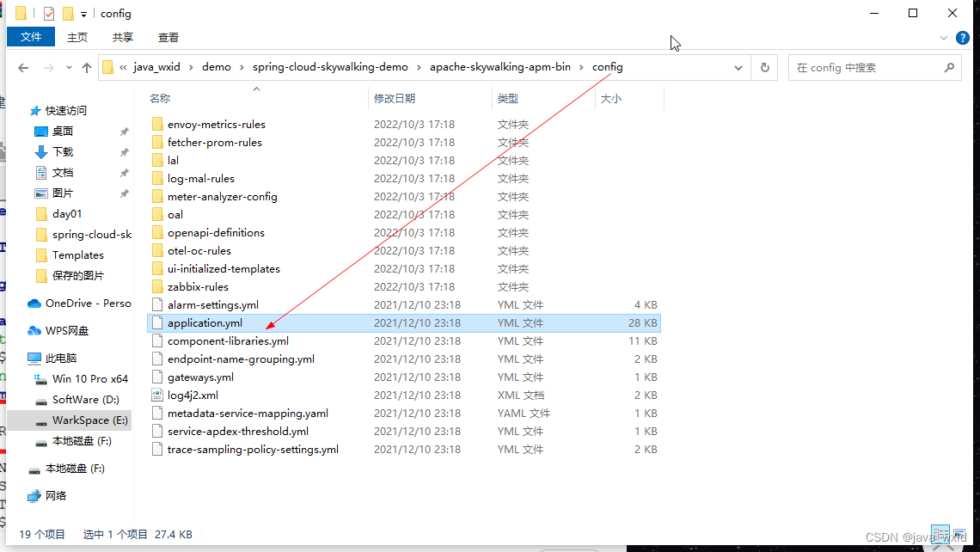980x552 pixels.
Task: Click the log4j2.xml file icon
Action: (x=157, y=396)
